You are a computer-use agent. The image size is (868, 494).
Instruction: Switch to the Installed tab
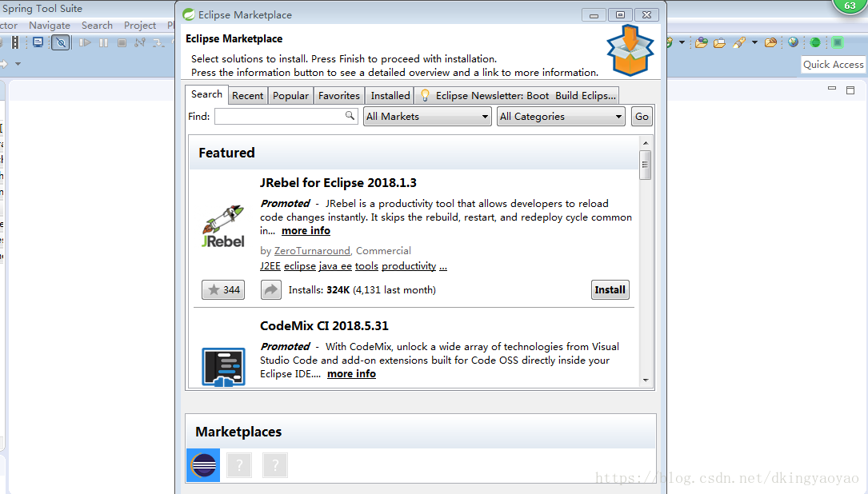390,96
